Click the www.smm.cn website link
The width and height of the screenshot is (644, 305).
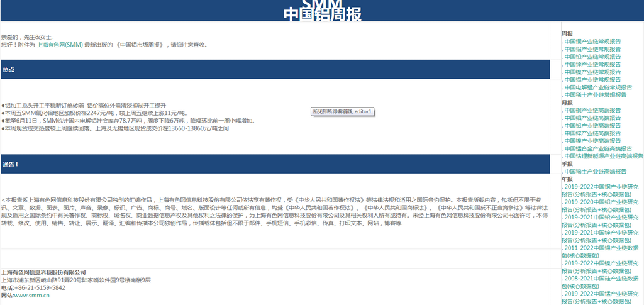click(x=31, y=295)
